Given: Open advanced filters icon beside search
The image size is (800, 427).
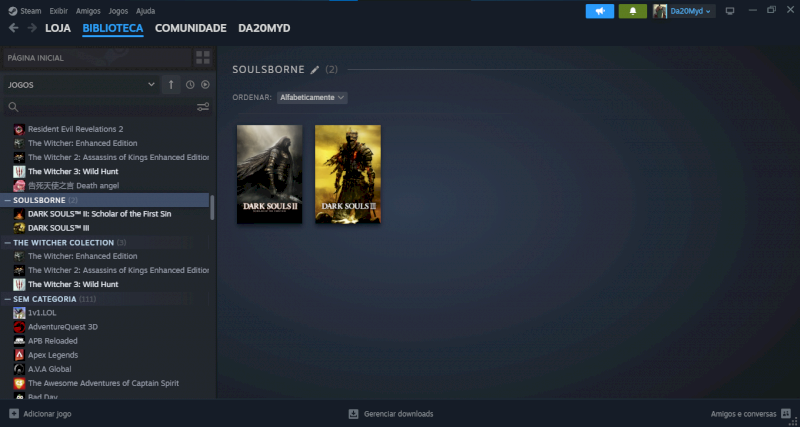Looking at the screenshot, I should tap(203, 107).
